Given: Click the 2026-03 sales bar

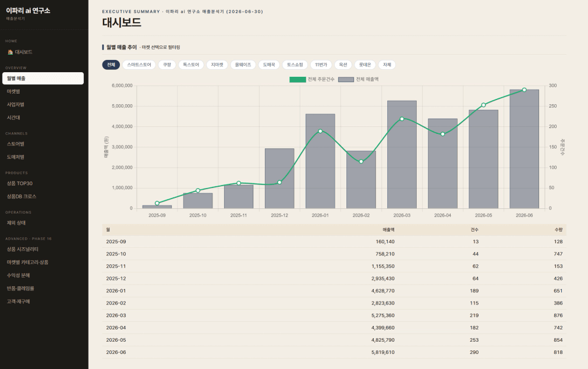Looking at the screenshot, I should [x=402, y=154].
